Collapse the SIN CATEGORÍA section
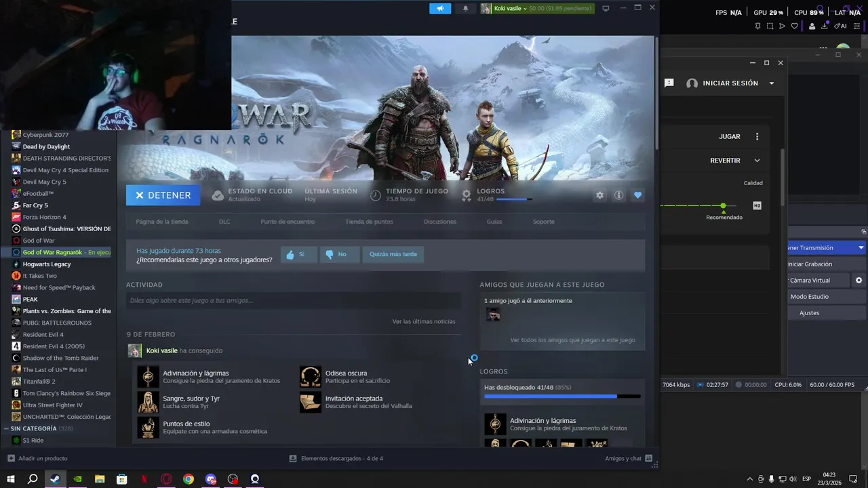Viewport: 868px width, 488px height. (5, 428)
